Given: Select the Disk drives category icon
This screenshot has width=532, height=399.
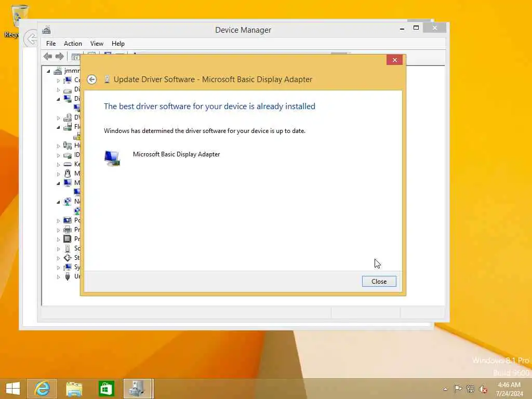Looking at the screenshot, I should pyautogui.click(x=68, y=89).
